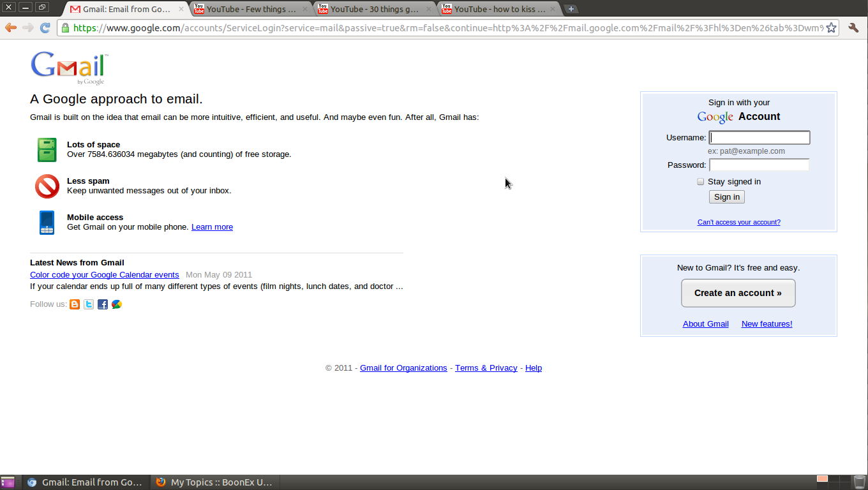
Task: Go back using the browser back arrow
Action: coord(10,27)
